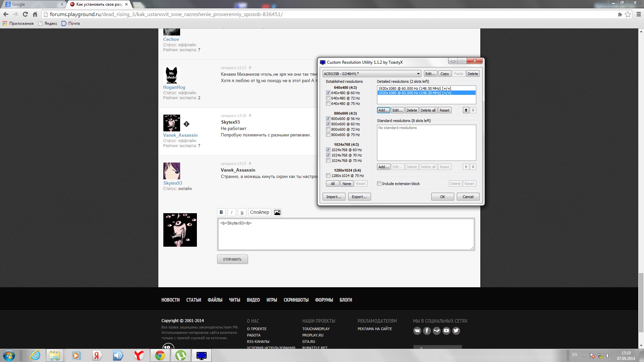Confirm with the OK button
Screen dimensions: 644x362
point(443,197)
